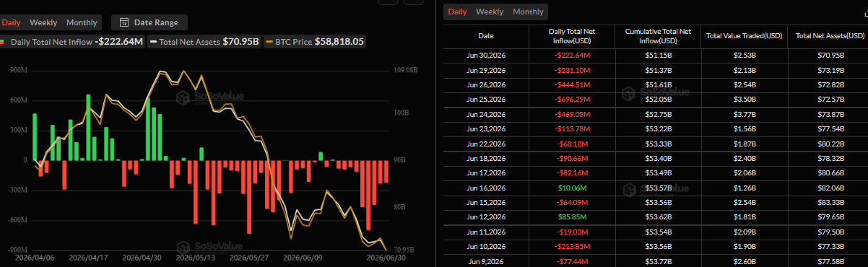The height and width of the screenshot is (267, 868).
Task: Click the $83.33B net assets cell
Action: tap(830, 203)
